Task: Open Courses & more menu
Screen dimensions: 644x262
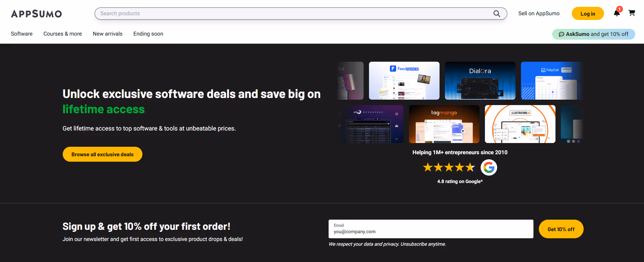Action: 63,34
